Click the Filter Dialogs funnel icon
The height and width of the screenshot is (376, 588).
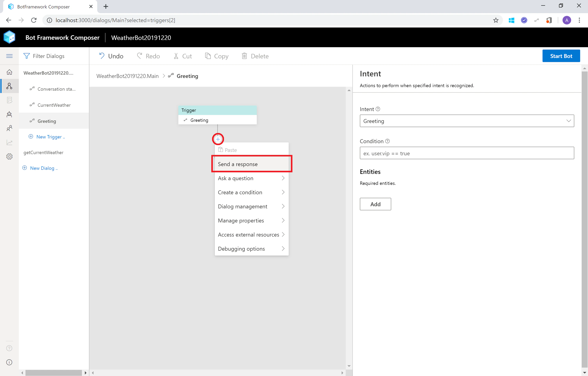(x=26, y=56)
